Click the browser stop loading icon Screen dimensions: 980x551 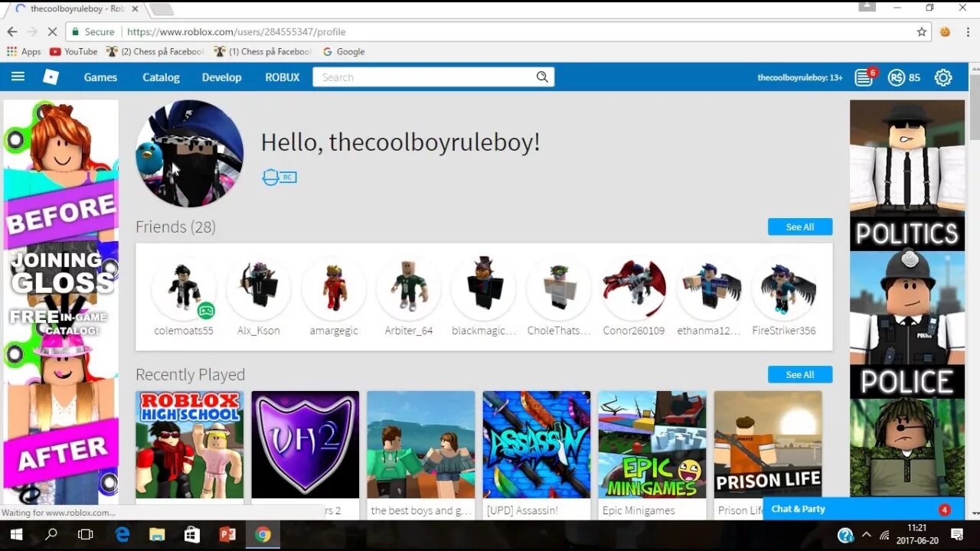[51, 32]
